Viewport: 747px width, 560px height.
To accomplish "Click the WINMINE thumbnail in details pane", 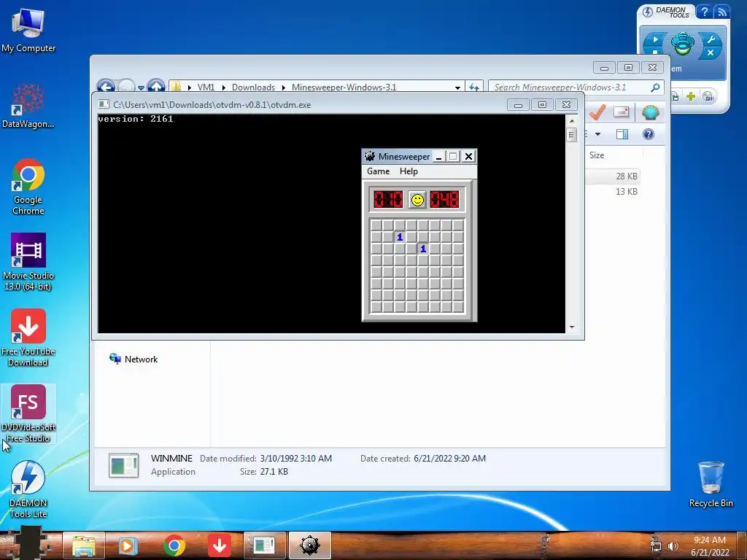I will pos(124,465).
